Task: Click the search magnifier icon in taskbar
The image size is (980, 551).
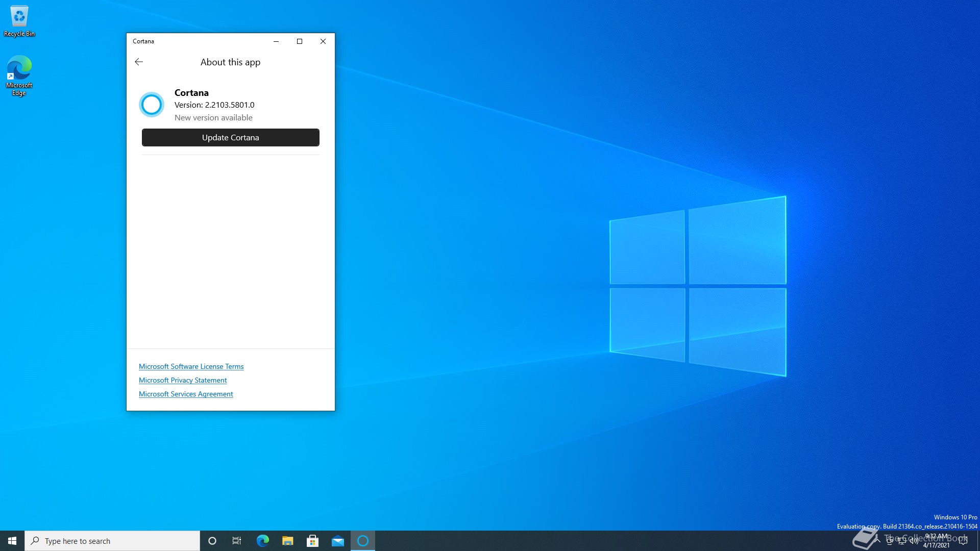Action: pyautogui.click(x=35, y=541)
